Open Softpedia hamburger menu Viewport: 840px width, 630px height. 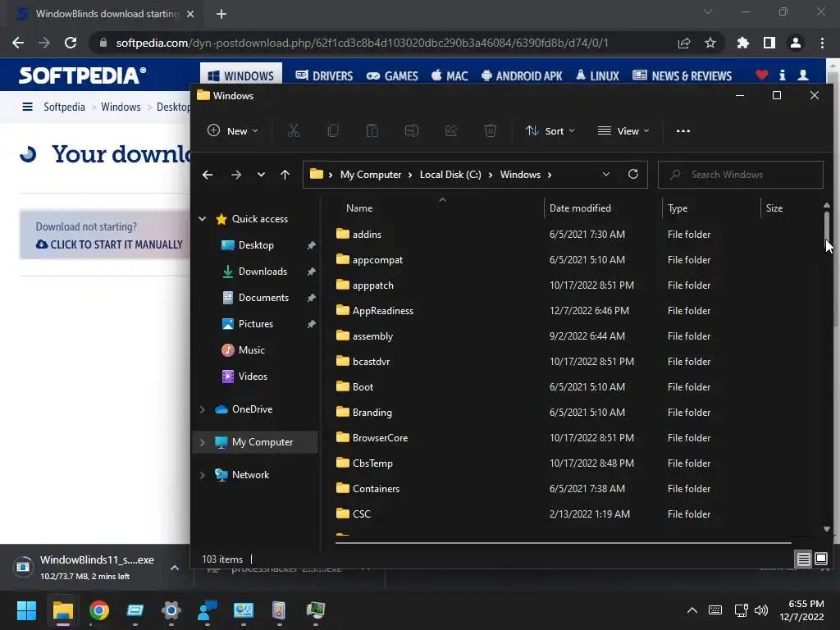coord(27,107)
